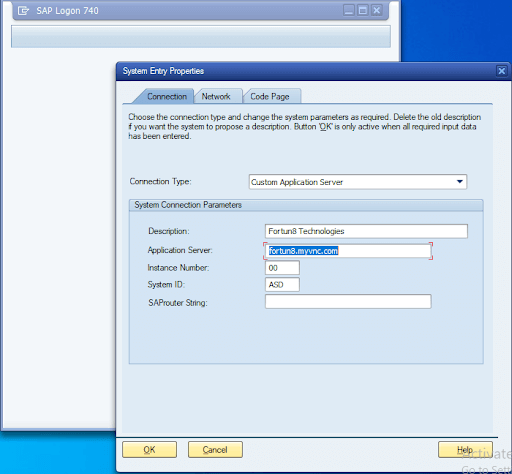Click the Cancel button

pyautogui.click(x=215, y=450)
